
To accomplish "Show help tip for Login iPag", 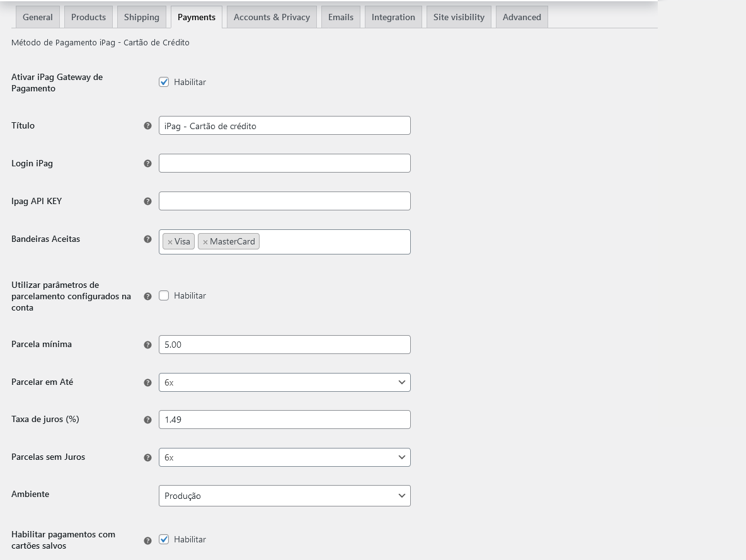I will tap(147, 163).
